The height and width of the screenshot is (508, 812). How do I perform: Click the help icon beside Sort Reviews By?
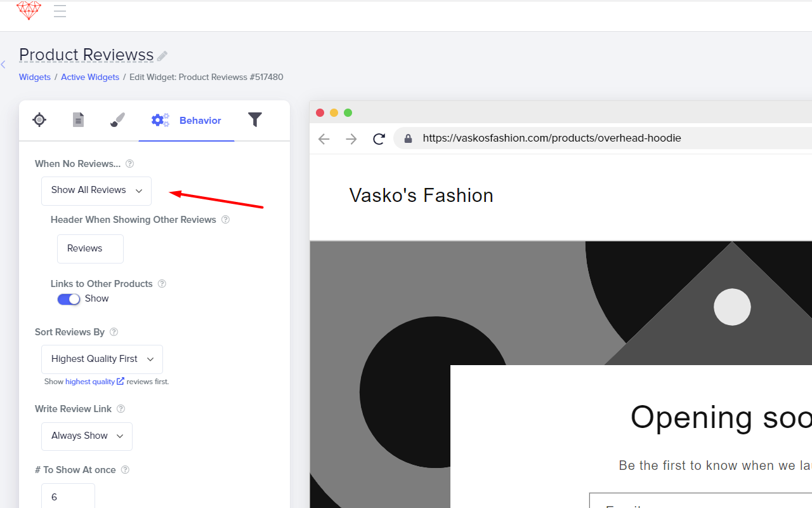[114, 332]
